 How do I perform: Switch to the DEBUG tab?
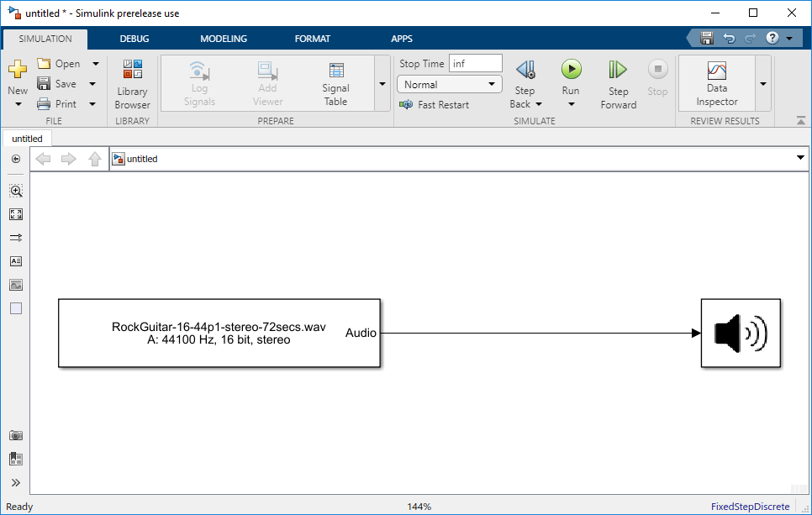[x=134, y=39]
